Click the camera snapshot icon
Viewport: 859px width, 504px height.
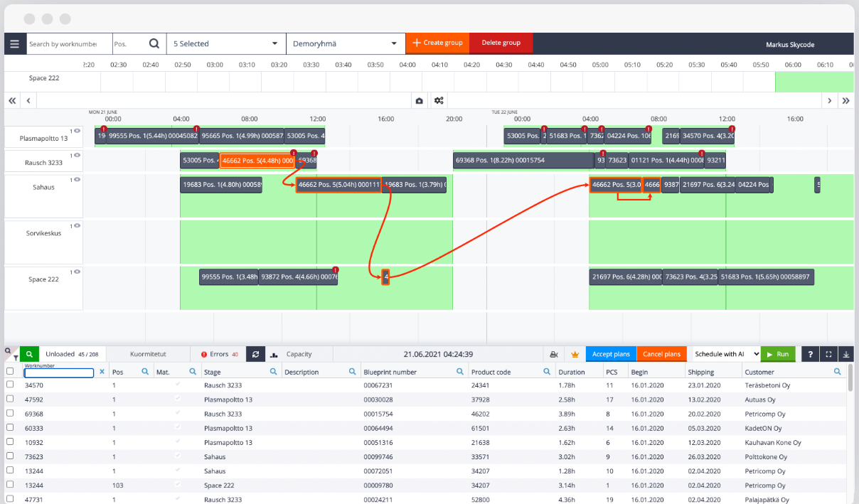(x=420, y=101)
